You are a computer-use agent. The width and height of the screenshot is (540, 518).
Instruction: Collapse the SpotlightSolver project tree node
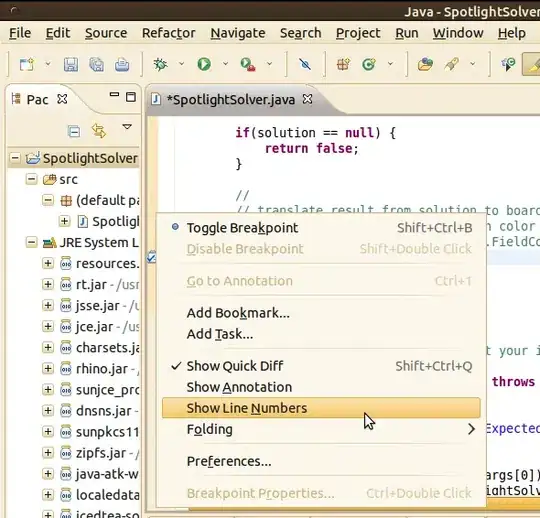(x=15, y=158)
